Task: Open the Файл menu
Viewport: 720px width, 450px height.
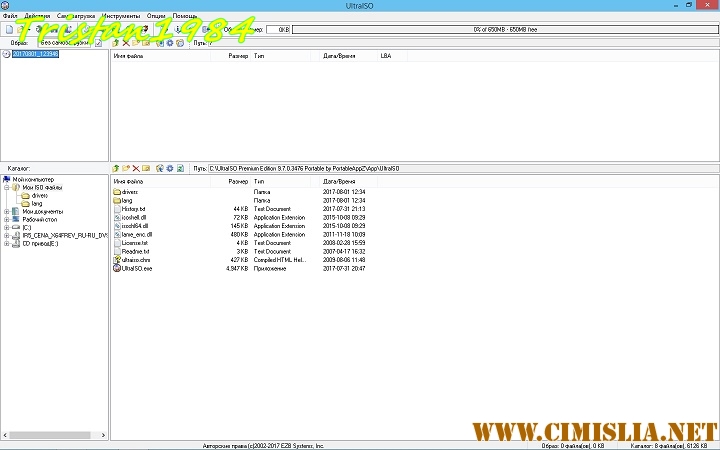Action: coord(10,16)
